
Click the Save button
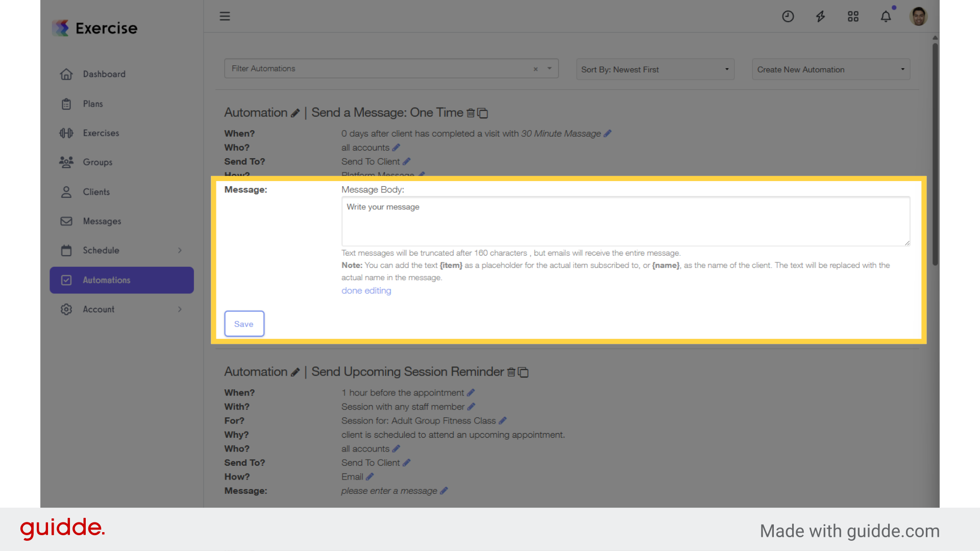[244, 323]
